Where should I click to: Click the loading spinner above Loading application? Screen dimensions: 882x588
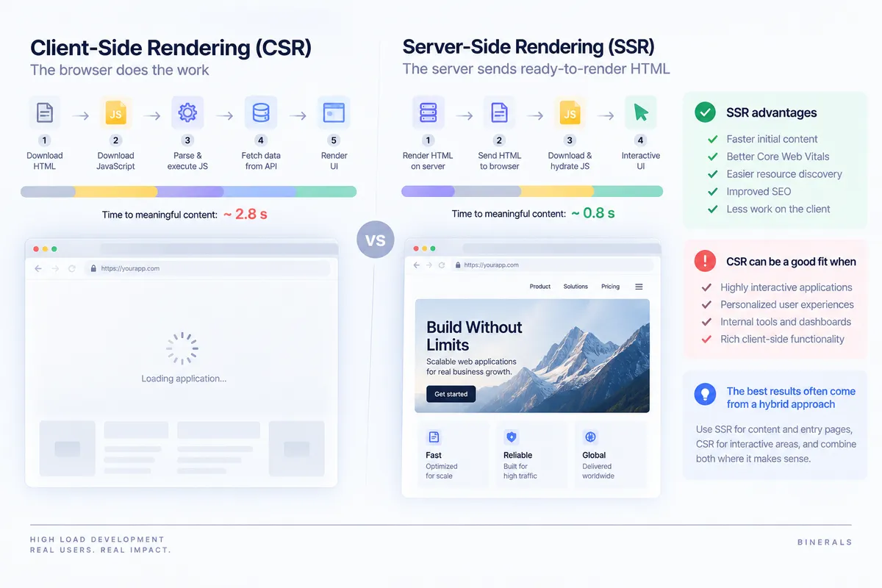point(182,348)
